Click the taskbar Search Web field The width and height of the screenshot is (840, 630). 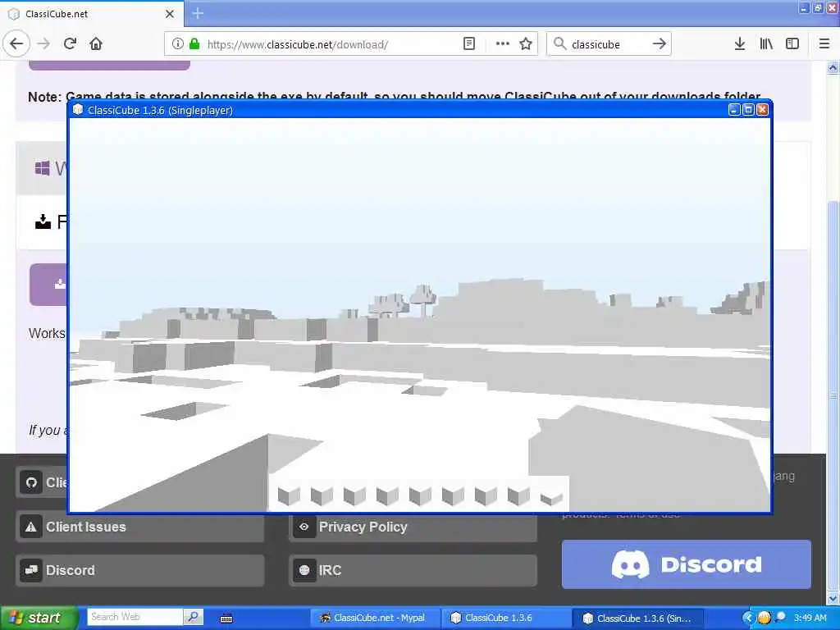(135, 617)
